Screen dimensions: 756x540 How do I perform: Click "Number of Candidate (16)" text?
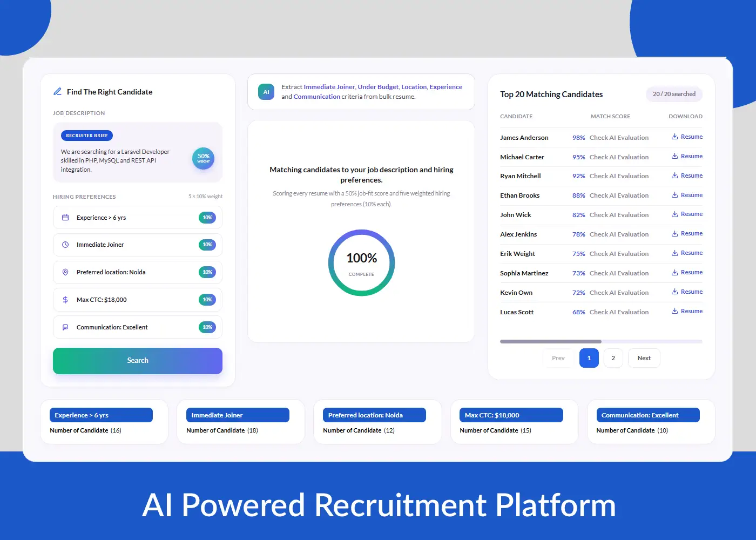85,430
